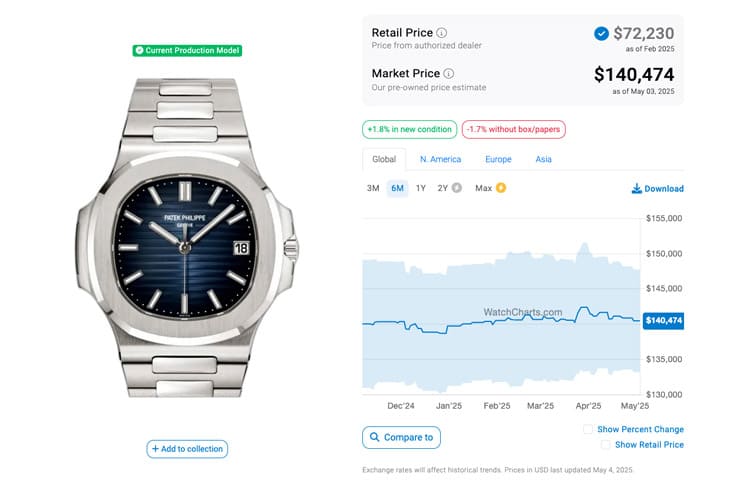Switch to the Europe tab

click(498, 159)
